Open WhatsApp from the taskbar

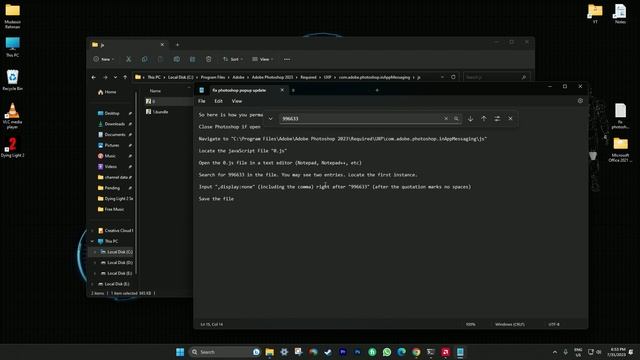(x=387, y=352)
